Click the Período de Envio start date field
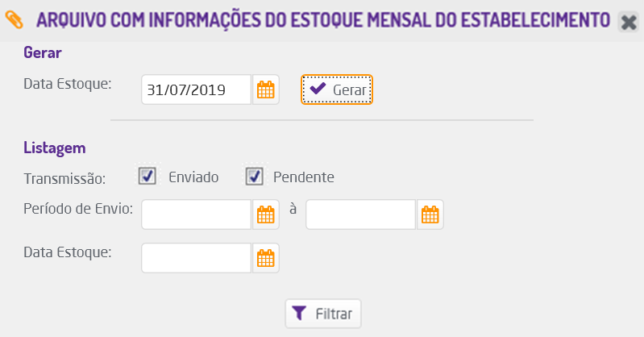This screenshot has width=644, height=337. (x=196, y=214)
